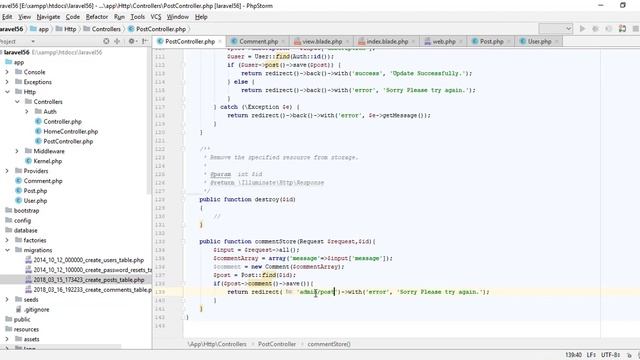Expand the Providers folder
This screenshot has height=360, width=640.
pyautogui.click(x=7, y=171)
